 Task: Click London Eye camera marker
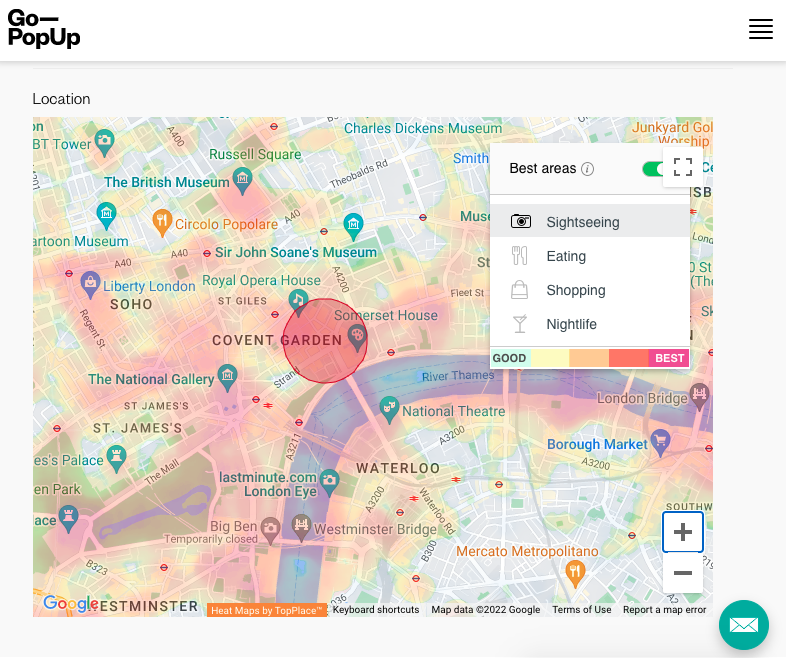click(329, 482)
